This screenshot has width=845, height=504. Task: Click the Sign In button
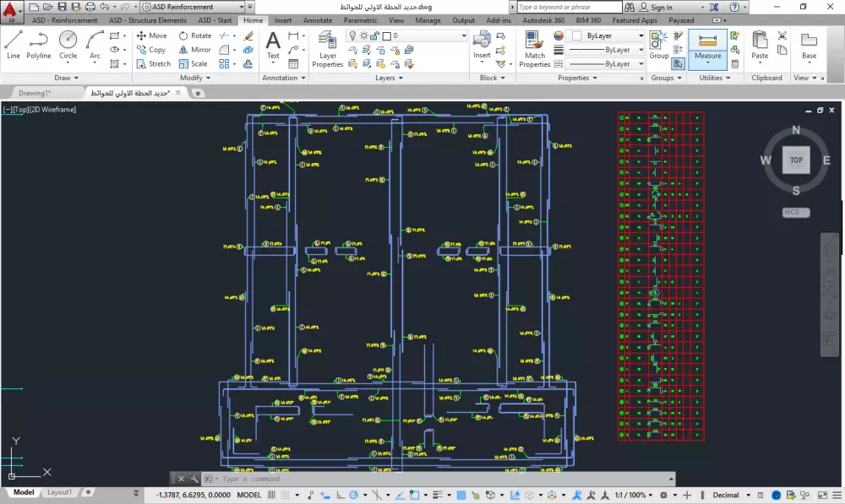click(x=661, y=8)
